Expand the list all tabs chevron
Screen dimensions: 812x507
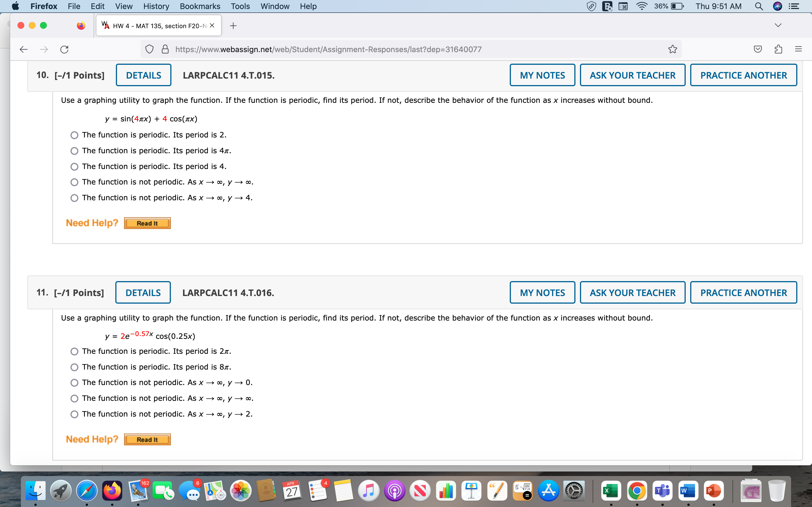(778, 25)
